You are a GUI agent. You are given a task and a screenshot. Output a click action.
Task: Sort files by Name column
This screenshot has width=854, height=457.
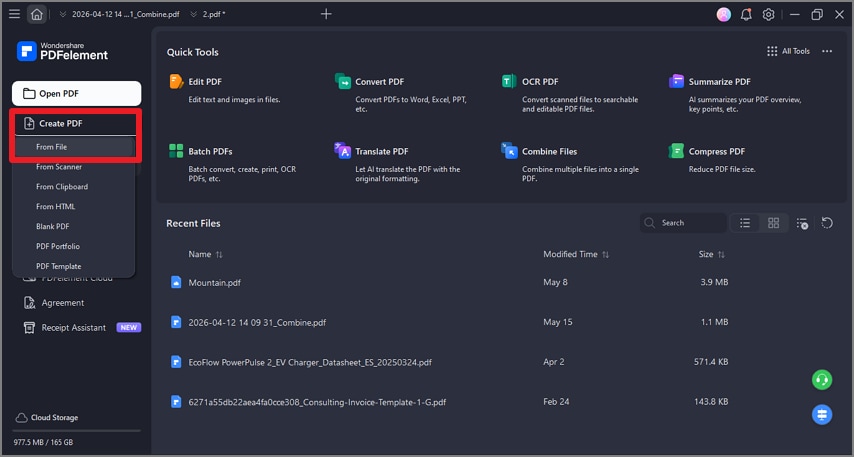(205, 254)
